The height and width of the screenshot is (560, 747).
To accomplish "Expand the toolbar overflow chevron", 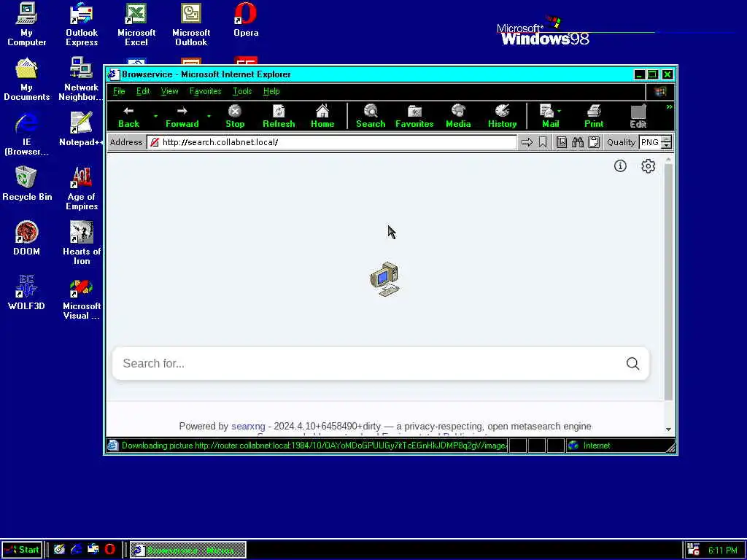I will [669, 107].
